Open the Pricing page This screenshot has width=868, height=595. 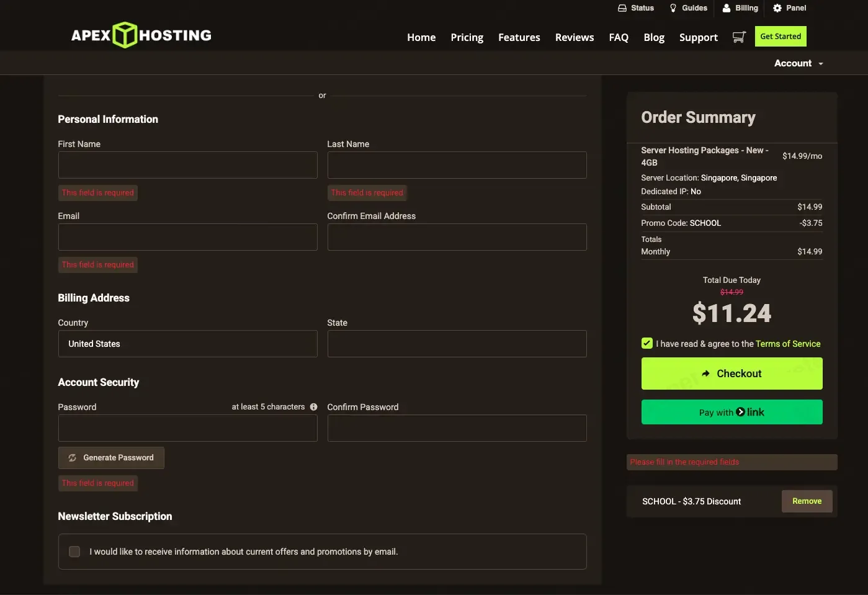(x=467, y=37)
